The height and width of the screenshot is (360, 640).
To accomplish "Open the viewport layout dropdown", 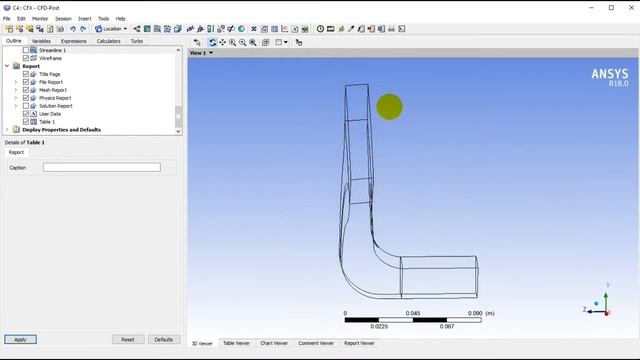I will point(285,42).
